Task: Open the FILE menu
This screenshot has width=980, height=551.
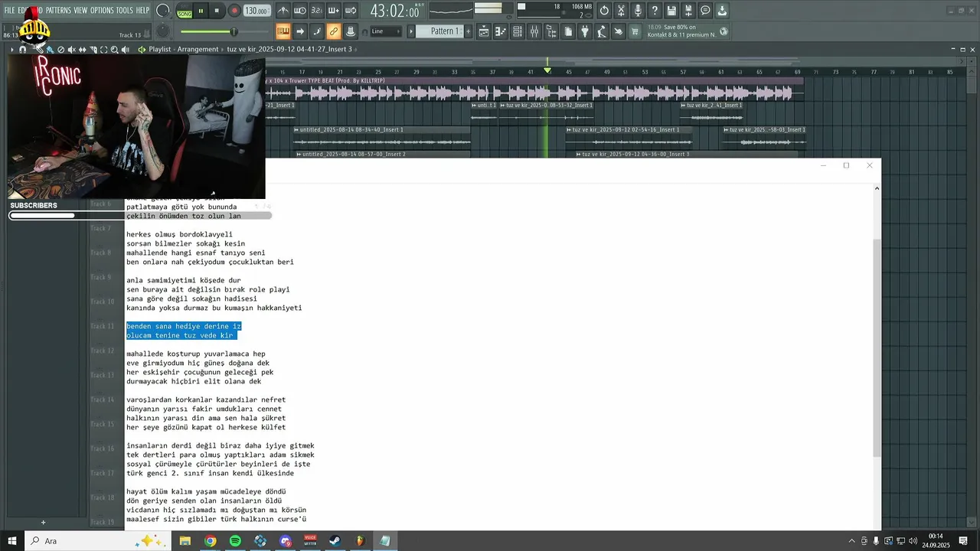Action: 9,10
